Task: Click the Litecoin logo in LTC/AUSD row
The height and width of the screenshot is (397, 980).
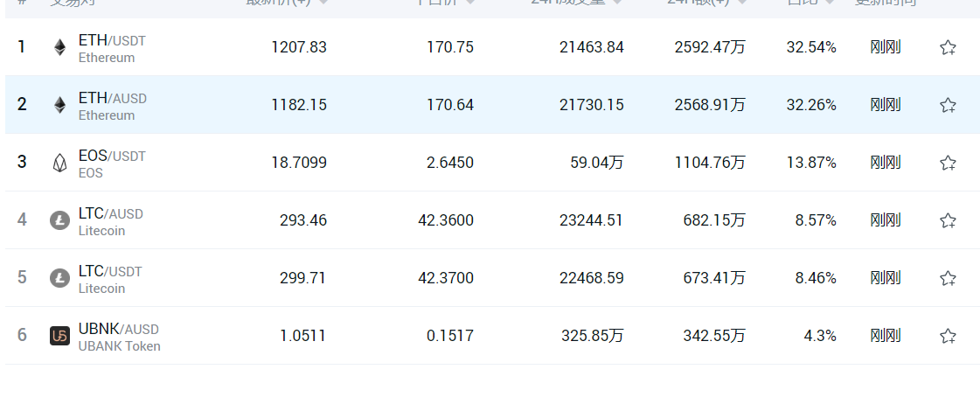Action: click(x=59, y=220)
